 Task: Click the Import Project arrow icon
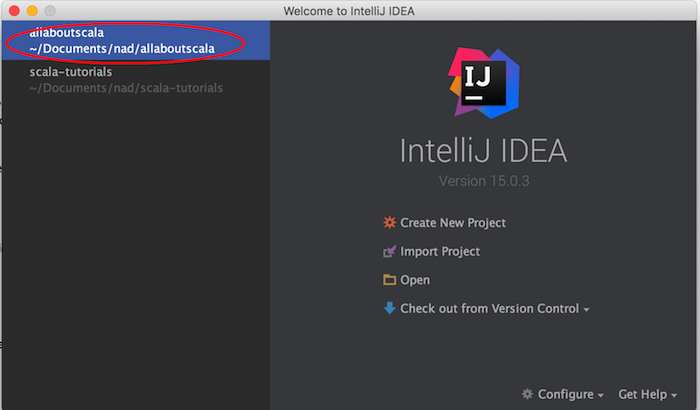[389, 251]
